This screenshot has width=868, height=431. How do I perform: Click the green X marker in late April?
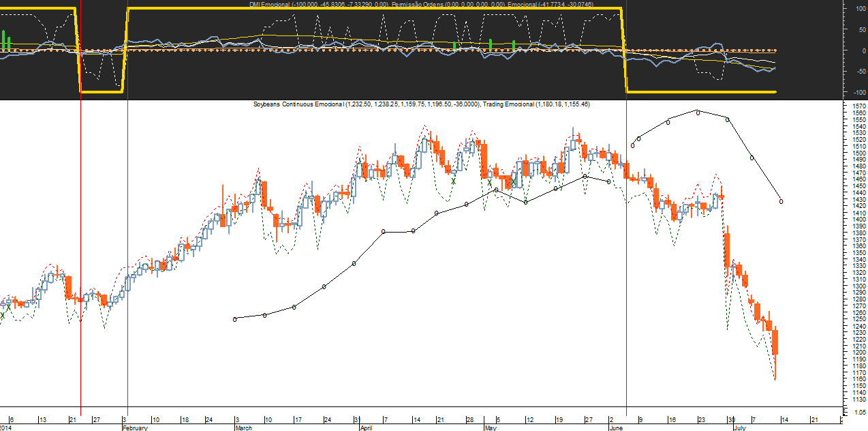tap(453, 181)
